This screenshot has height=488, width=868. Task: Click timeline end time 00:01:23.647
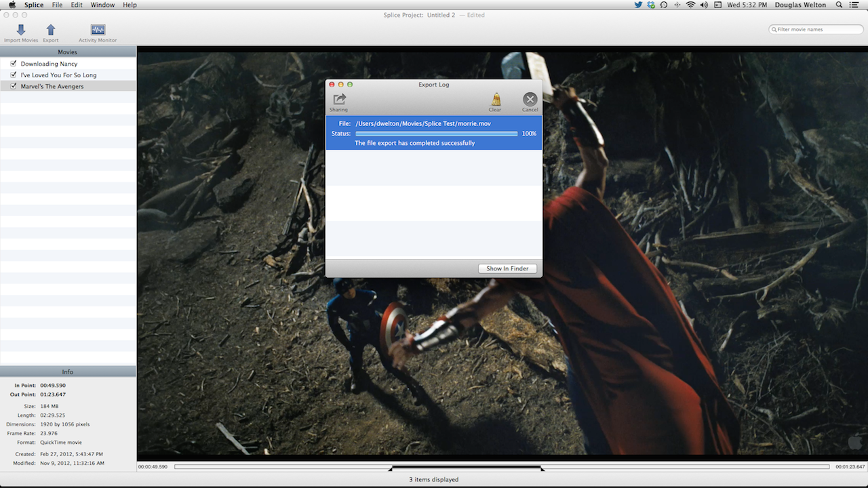pyautogui.click(x=850, y=467)
